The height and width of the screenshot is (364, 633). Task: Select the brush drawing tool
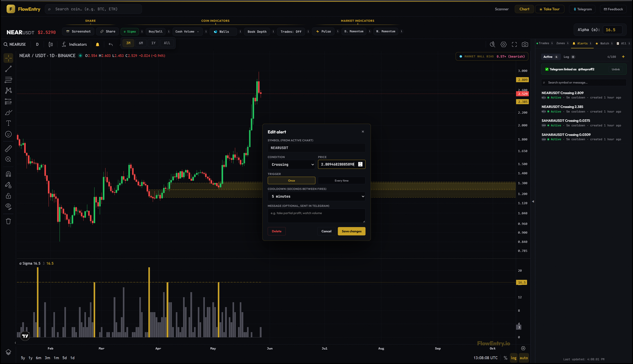[x=8, y=112]
